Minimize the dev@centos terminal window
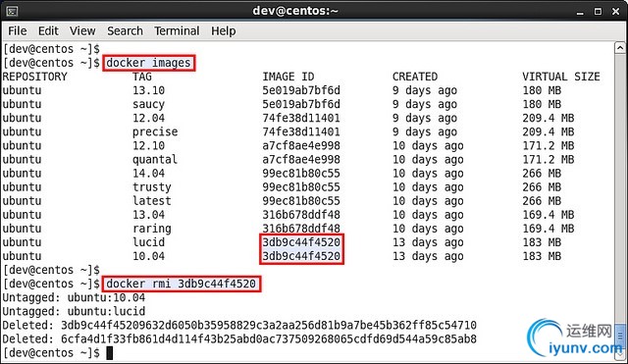Viewport: 628px width, 364px height. [580, 12]
